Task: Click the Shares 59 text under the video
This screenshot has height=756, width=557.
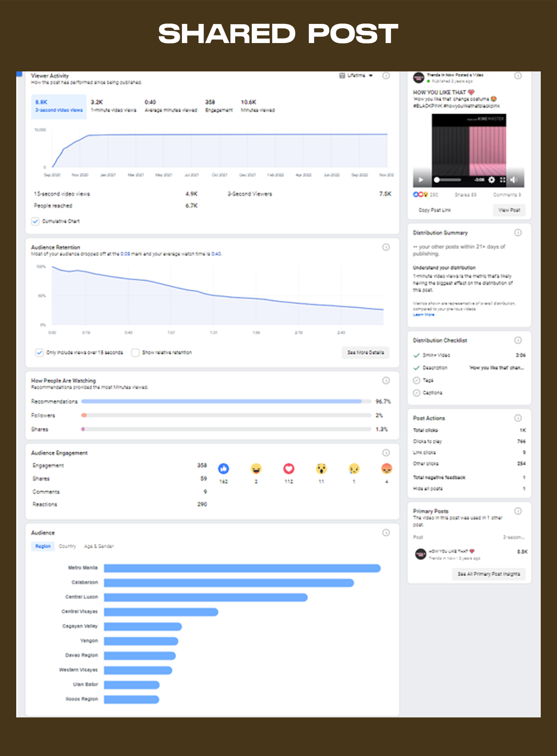Action: tap(465, 195)
